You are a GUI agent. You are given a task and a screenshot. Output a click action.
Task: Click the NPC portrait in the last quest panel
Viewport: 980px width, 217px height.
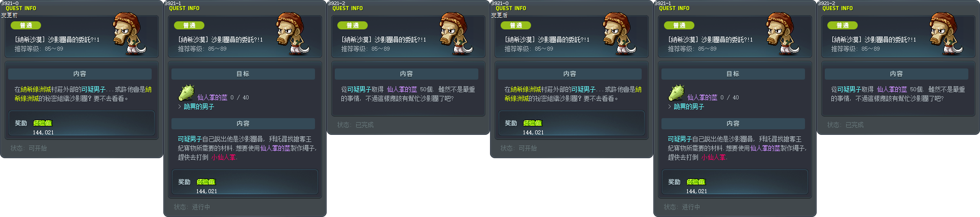[946, 33]
